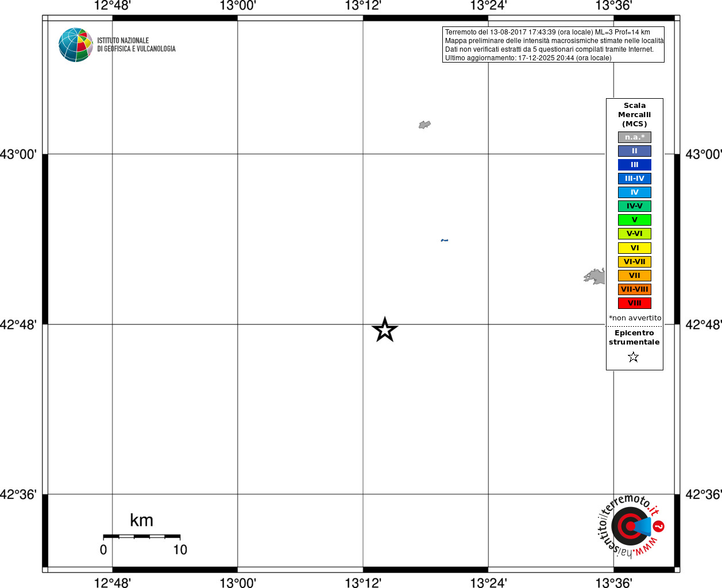Click the epicenter star symbol in legend
Screen dimensions: 722x588
(x=634, y=357)
